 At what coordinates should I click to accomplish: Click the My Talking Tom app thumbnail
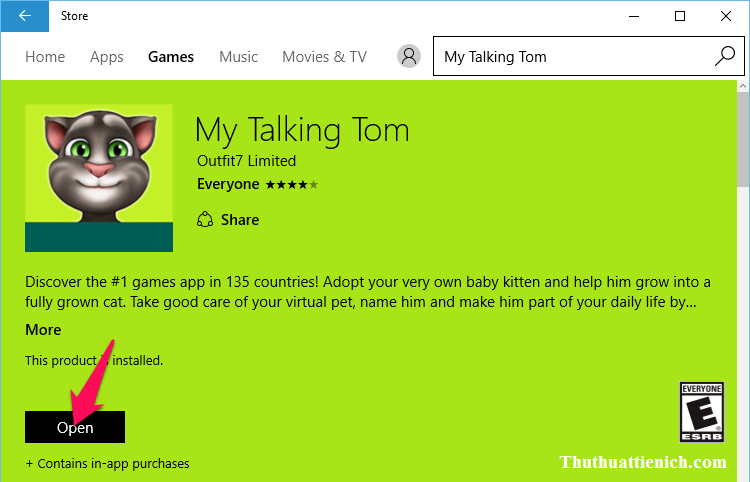tap(99, 178)
